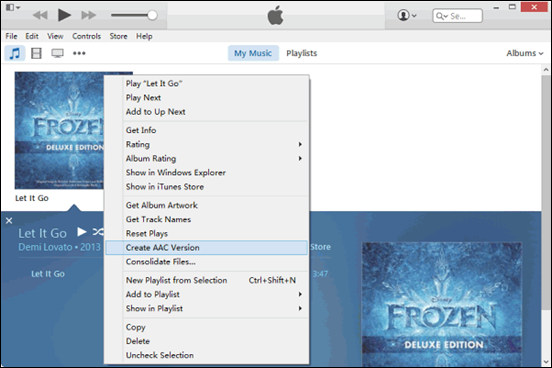Screen dimensions: 552x368
Task: Open the Help menu
Action: point(144,36)
